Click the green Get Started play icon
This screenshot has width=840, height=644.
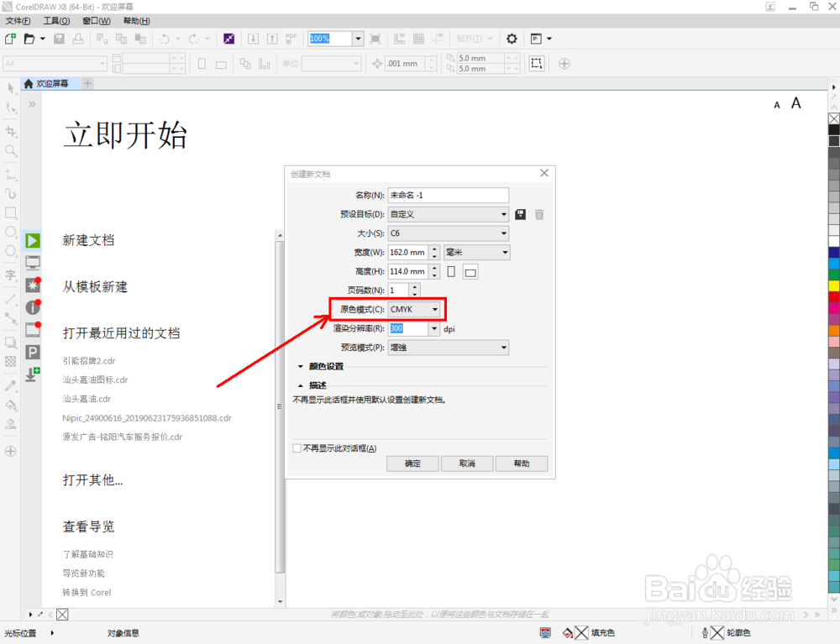[x=33, y=240]
